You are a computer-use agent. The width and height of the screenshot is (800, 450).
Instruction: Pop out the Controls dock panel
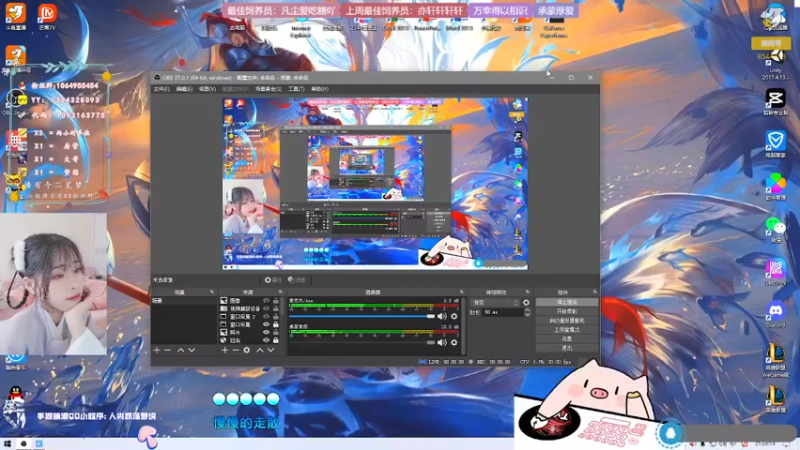pos(594,292)
